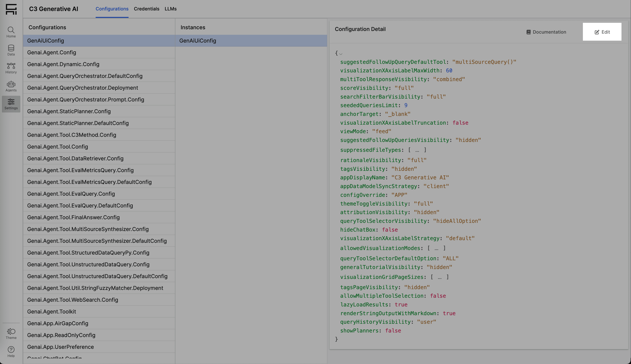Image resolution: width=631 pixels, height=364 pixels.
Task: Open Home from the sidebar
Action: point(11,32)
